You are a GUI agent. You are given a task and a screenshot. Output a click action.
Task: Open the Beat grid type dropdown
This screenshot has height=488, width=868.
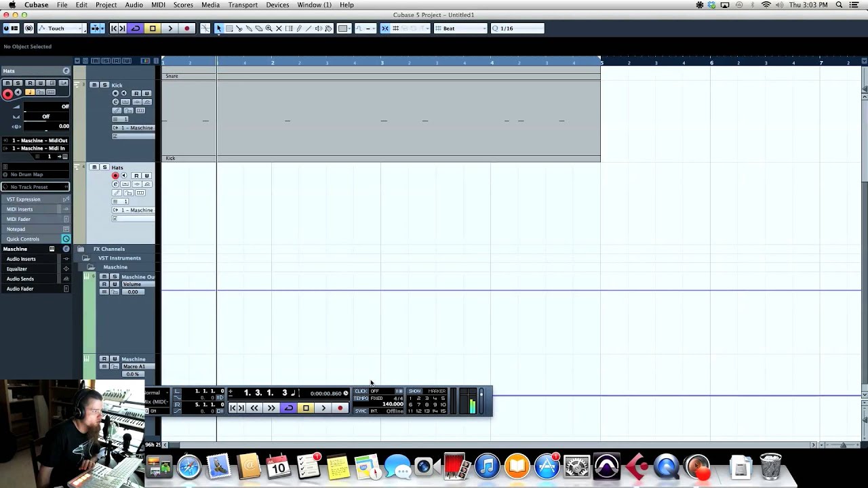tap(460, 28)
